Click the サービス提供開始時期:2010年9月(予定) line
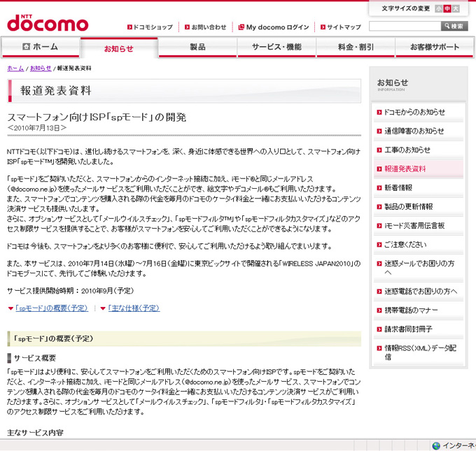The width and height of the screenshot is (476, 451). (x=71, y=291)
